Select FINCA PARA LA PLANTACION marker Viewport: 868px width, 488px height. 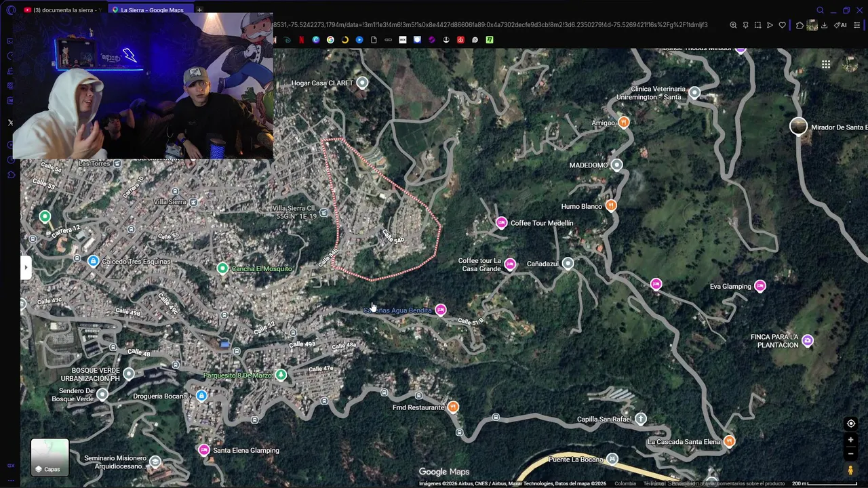tap(808, 340)
